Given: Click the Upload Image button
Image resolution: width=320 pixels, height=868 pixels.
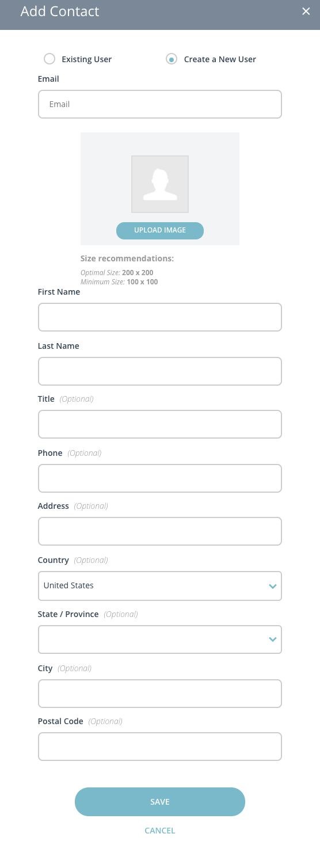Looking at the screenshot, I should 160,230.
